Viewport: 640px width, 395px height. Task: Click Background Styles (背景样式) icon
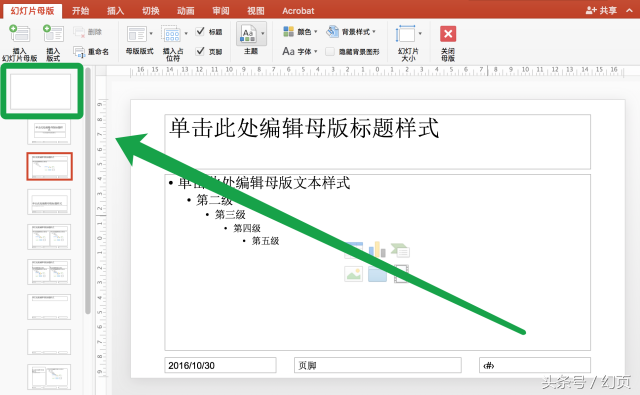coord(332,31)
